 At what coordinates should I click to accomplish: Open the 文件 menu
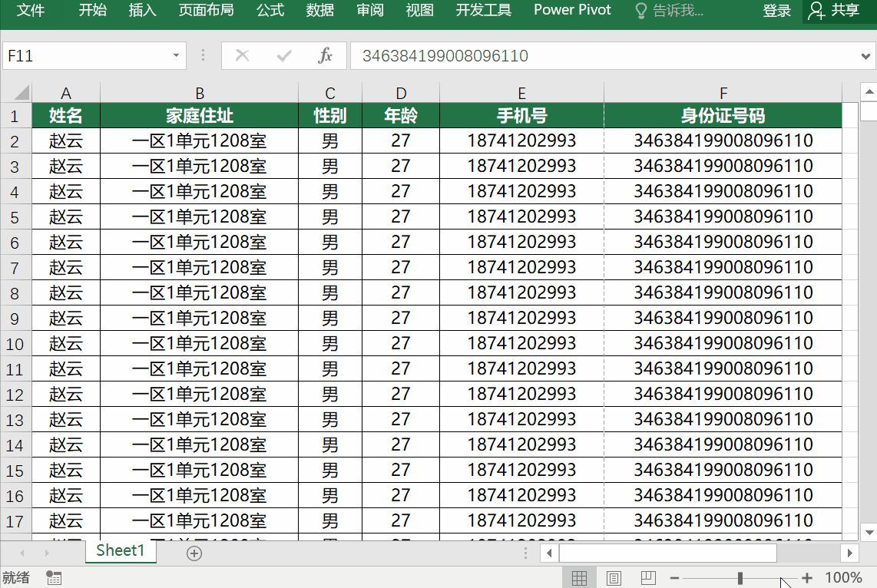click(x=31, y=11)
